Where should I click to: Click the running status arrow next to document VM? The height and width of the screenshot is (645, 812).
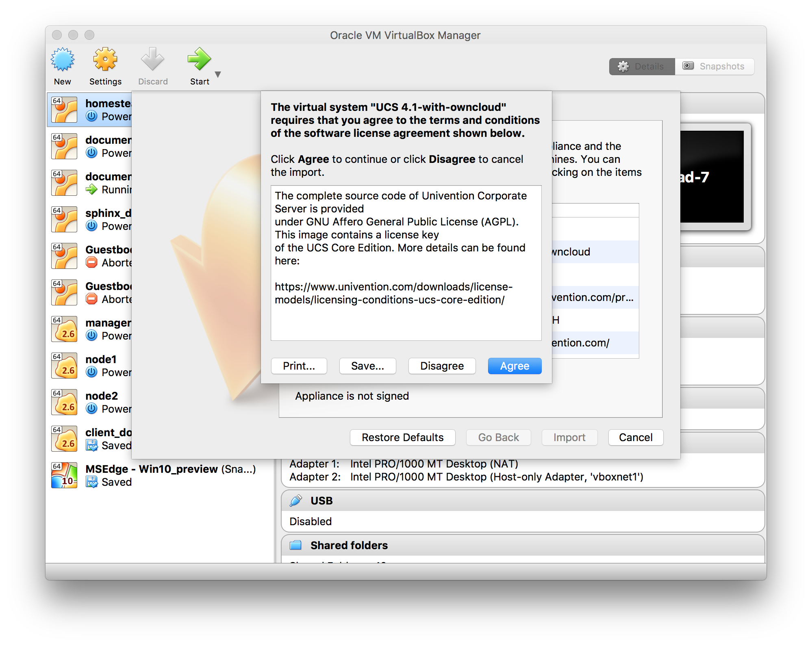[x=91, y=189]
